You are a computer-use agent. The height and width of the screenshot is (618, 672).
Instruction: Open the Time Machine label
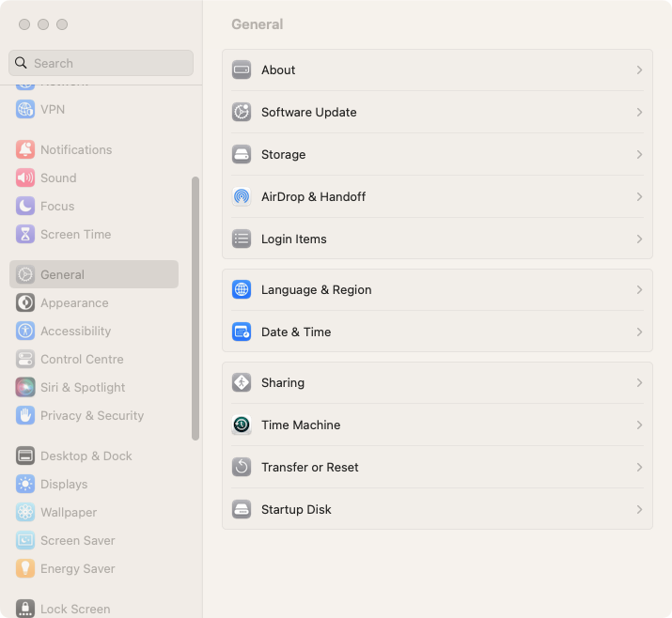tap(301, 425)
